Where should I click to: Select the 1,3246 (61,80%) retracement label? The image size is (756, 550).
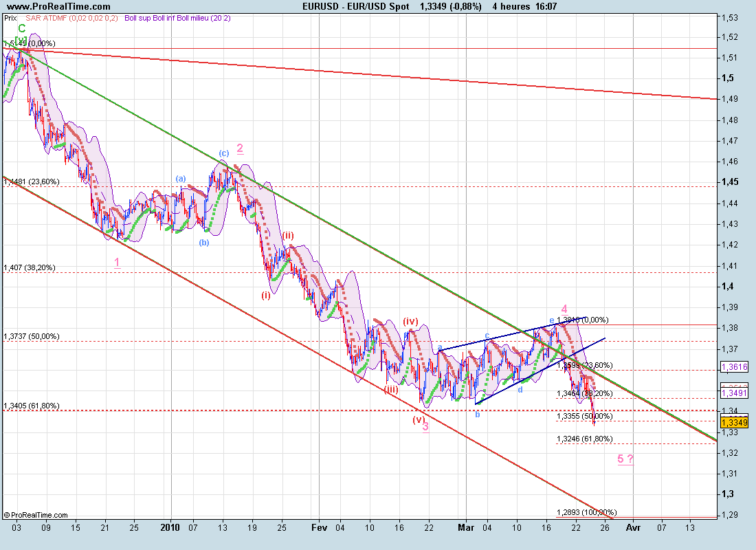tap(585, 439)
